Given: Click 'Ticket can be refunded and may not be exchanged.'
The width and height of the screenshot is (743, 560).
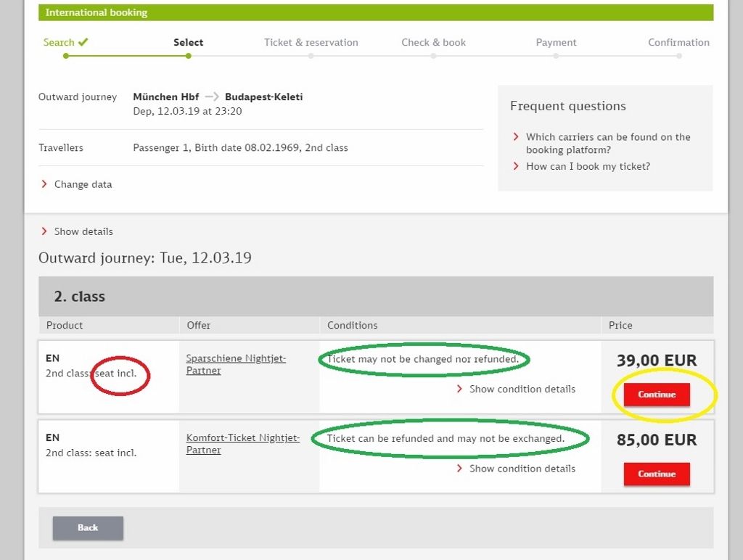Looking at the screenshot, I should coord(446,439).
